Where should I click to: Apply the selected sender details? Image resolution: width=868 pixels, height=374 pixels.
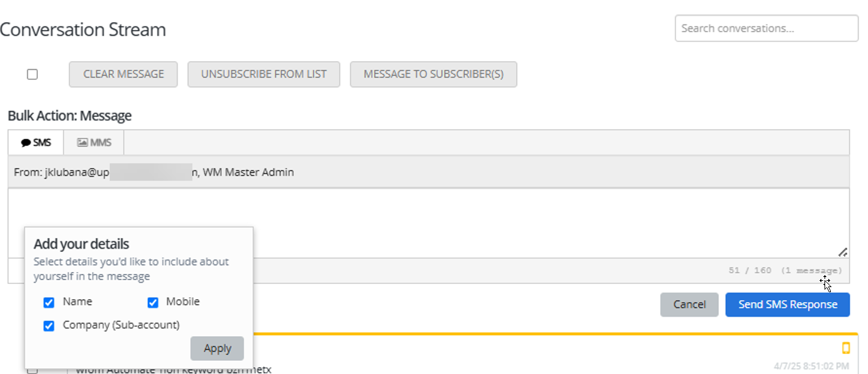click(x=217, y=348)
